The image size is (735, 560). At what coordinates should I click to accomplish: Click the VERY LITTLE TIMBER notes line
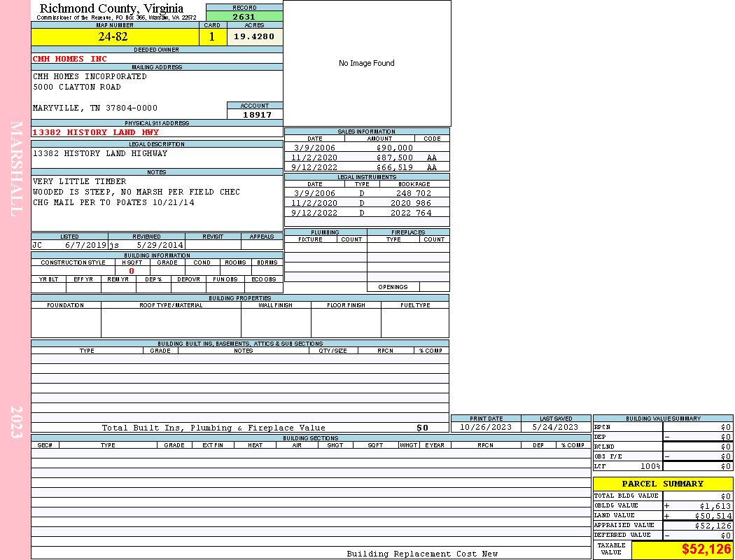[80, 181]
